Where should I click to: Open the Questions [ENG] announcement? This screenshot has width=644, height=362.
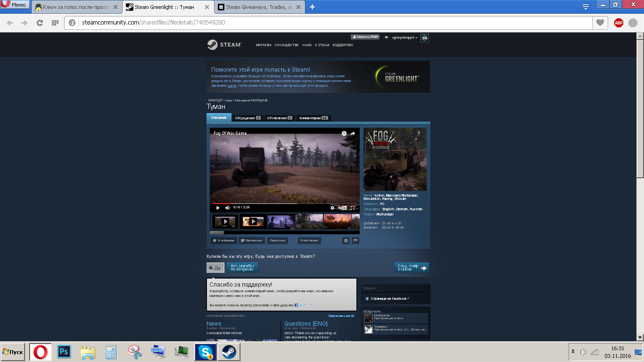[x=306, y=324]
